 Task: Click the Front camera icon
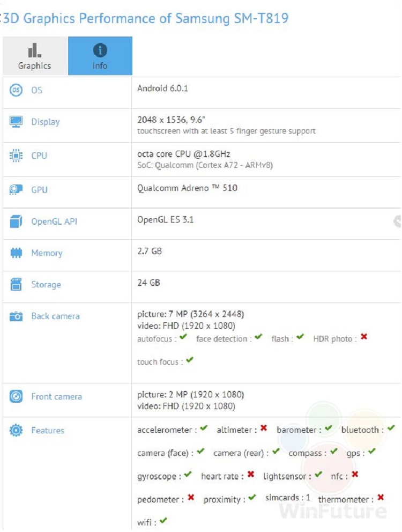(x=16, y=397)
